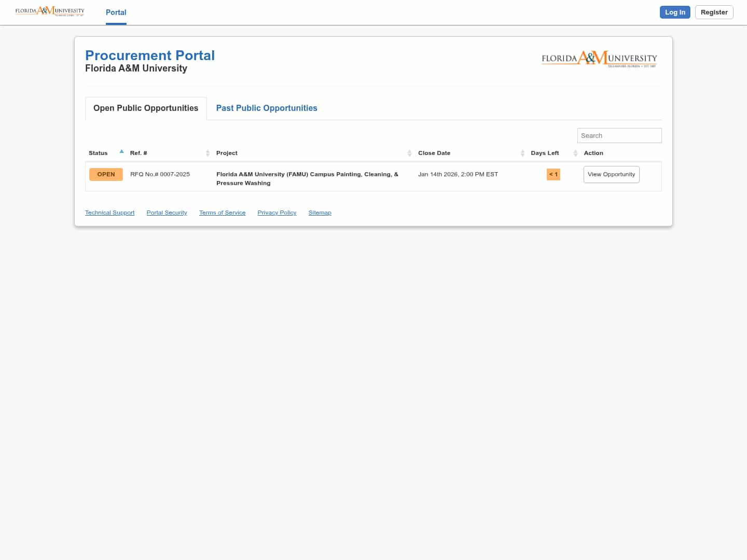Switch to the Past Public Opportunities tab

[267, 108]
